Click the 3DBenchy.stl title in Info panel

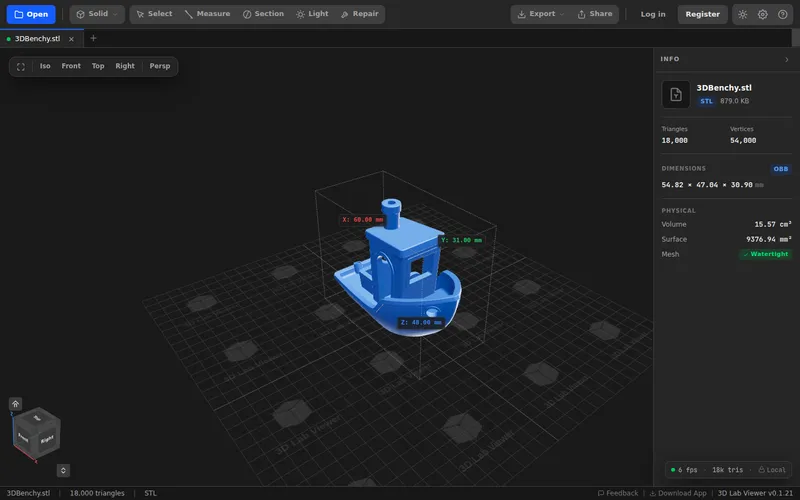tap(724, 88)
